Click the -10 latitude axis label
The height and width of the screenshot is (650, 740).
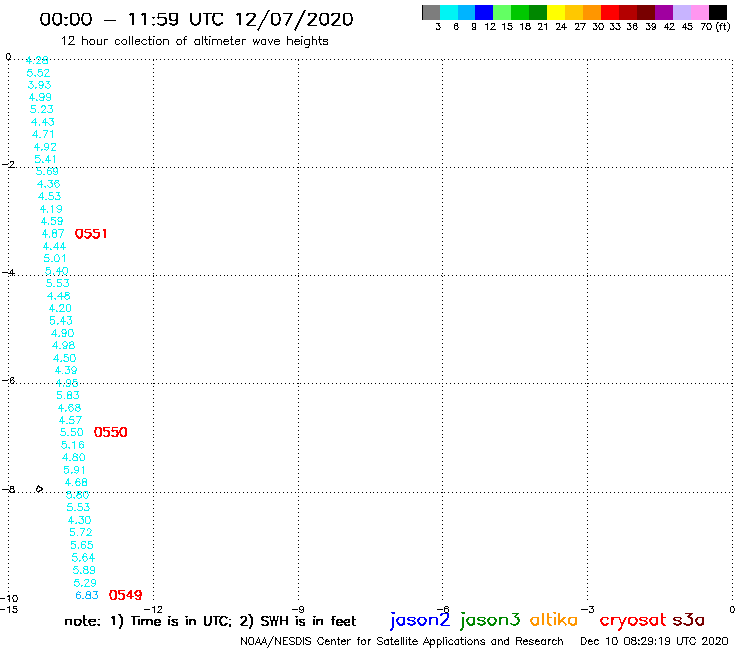9,599
